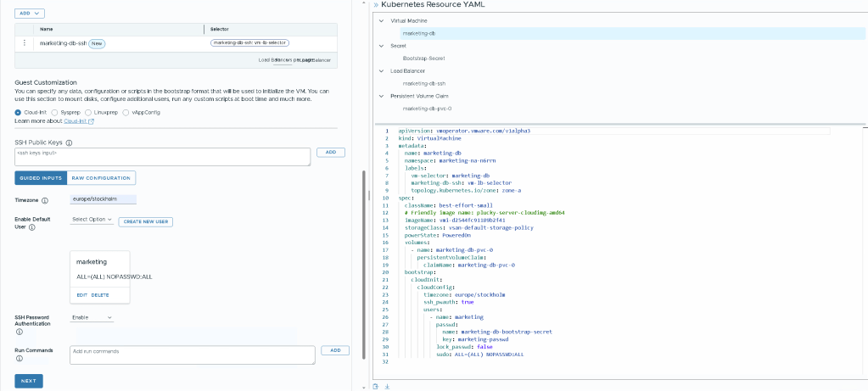Click the Run Commands info icon
Viewport: 868px width, 391px height.
click(20, 359)
